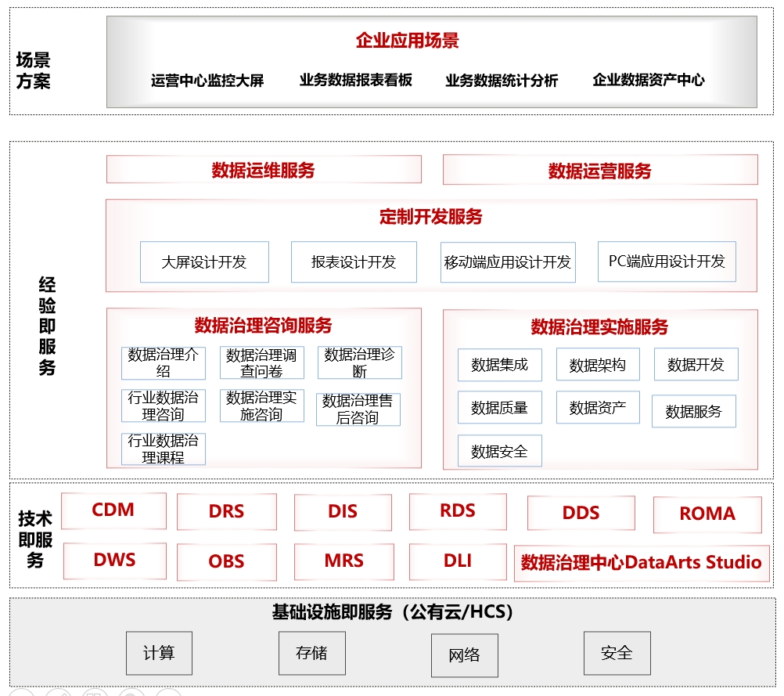The image size is (784, 696).
Task: Select the 数据治理诊断 box
Action: [360, 362]
